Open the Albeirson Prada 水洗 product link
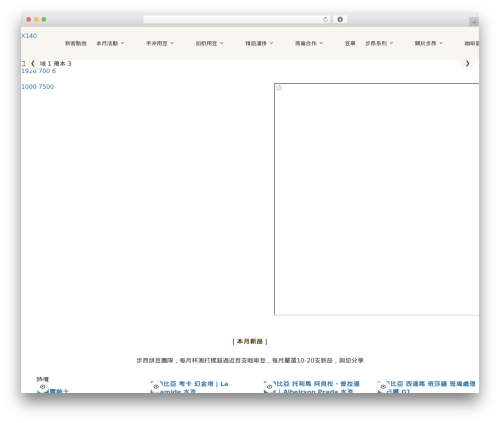 (x=317, y=387)
